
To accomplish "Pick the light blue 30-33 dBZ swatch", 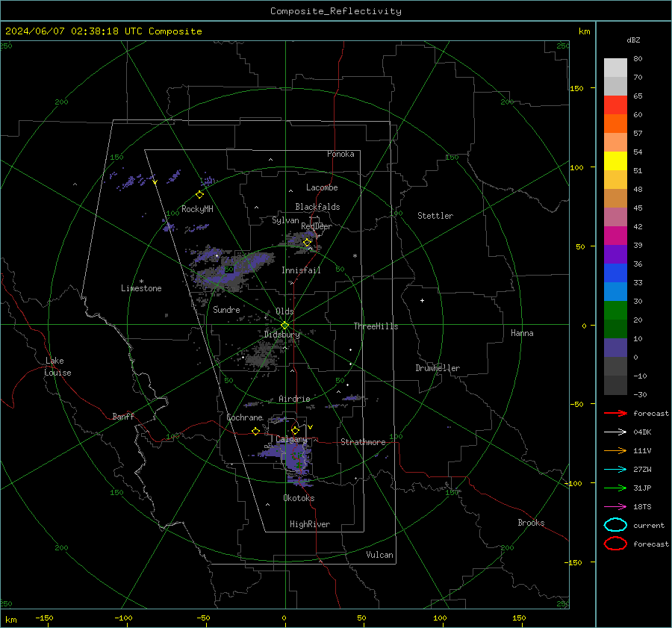I will pyautogui.click(x=615, y=291).
